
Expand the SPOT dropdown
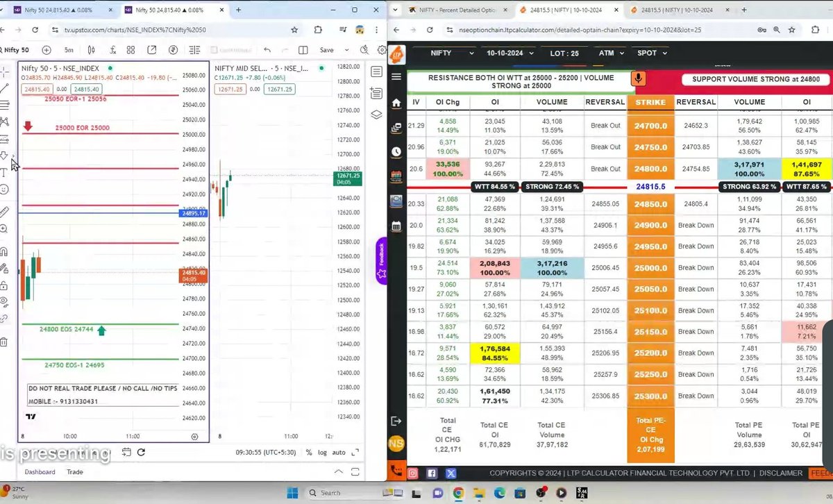pyautogui.click(x=650, y=53)
